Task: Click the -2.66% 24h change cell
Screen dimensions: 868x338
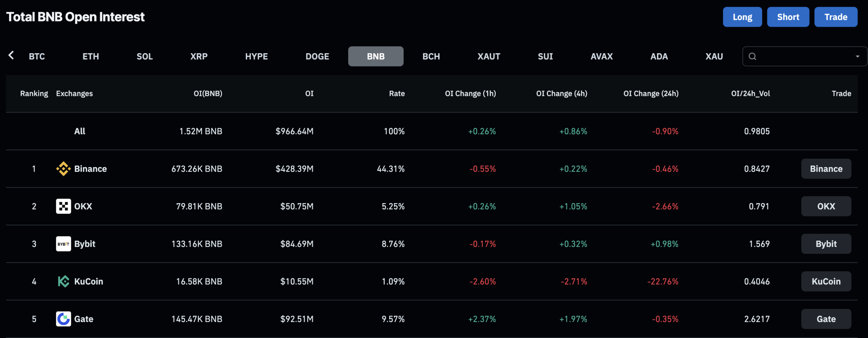Action: pos(665,206)
